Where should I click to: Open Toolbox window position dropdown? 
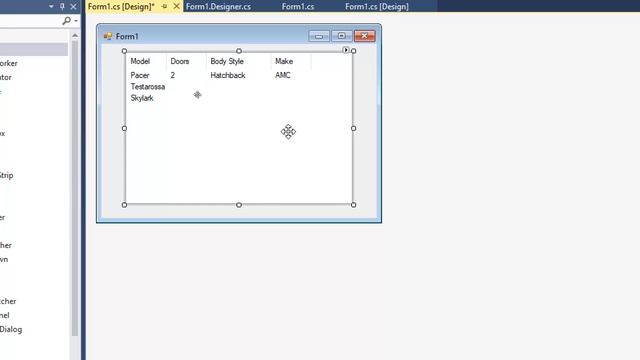tap(51, 7)
